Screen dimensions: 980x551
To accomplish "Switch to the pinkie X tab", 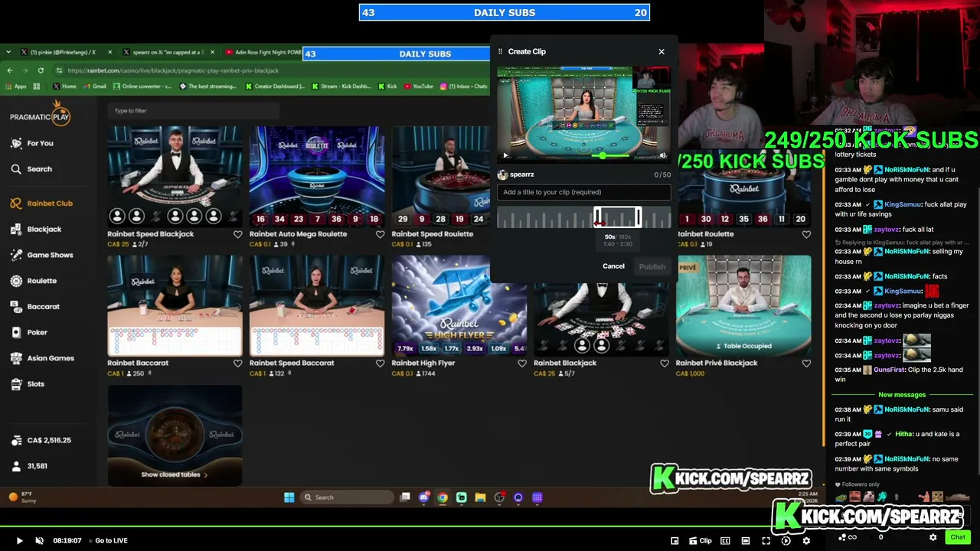I will coord(63,52).
